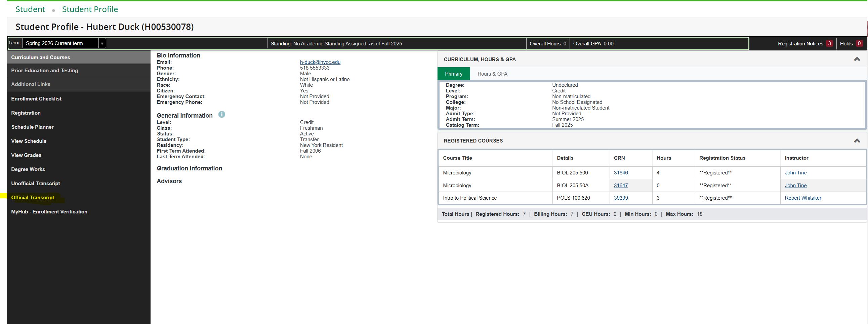Screen dimensions: 868x324
Task: Switch to the Hours & GPA tab
Action: pos(492,74)
